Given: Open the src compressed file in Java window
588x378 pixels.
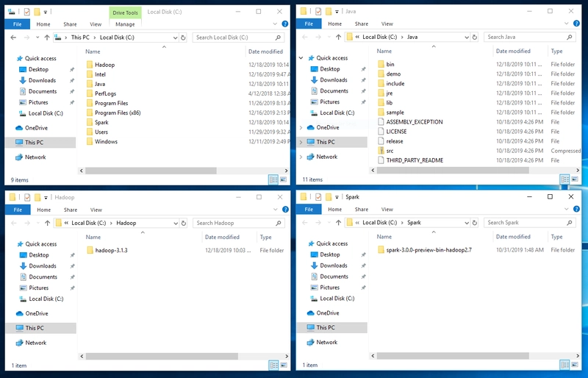Looking at the screenshot, I should (x=390, y=151).
